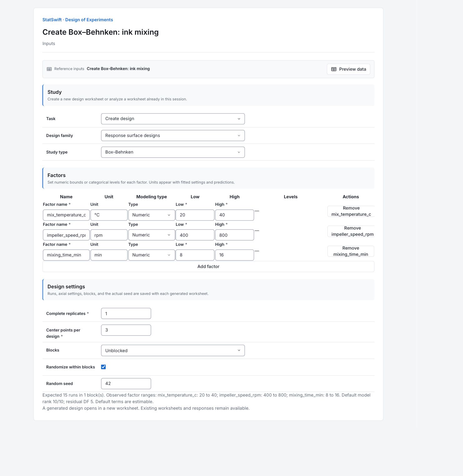This screenshot has width=463, height=476.
Task: Expand the Blocks dropdown set to Unblocked
Action: coord(173,351)
